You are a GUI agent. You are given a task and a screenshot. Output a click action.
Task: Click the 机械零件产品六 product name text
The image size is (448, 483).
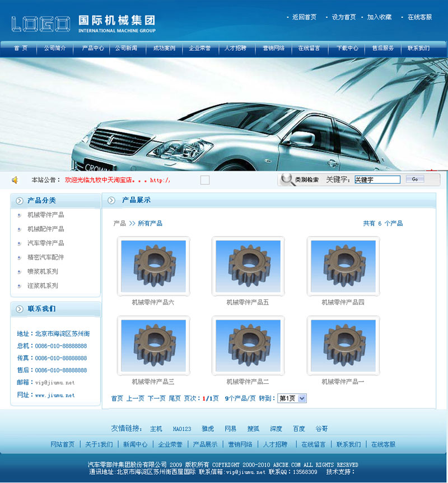pyautogui.click(x=153, y=302)
